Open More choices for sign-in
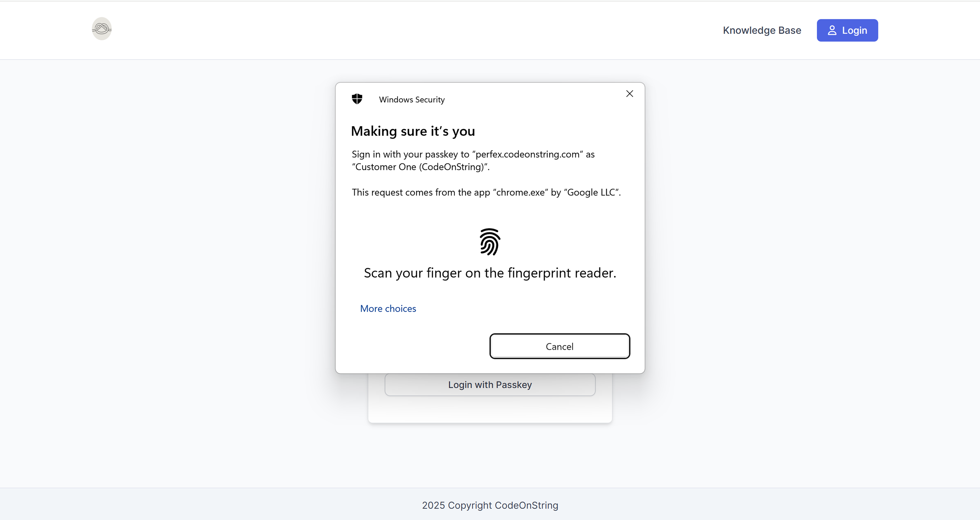 (x=388, y=309)
